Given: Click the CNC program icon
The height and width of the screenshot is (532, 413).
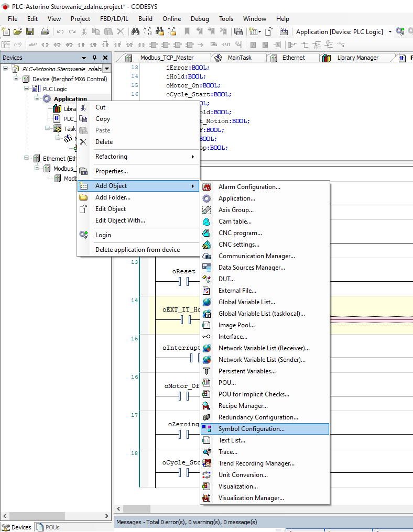Looking at the screenshot, I should [207, 233].
